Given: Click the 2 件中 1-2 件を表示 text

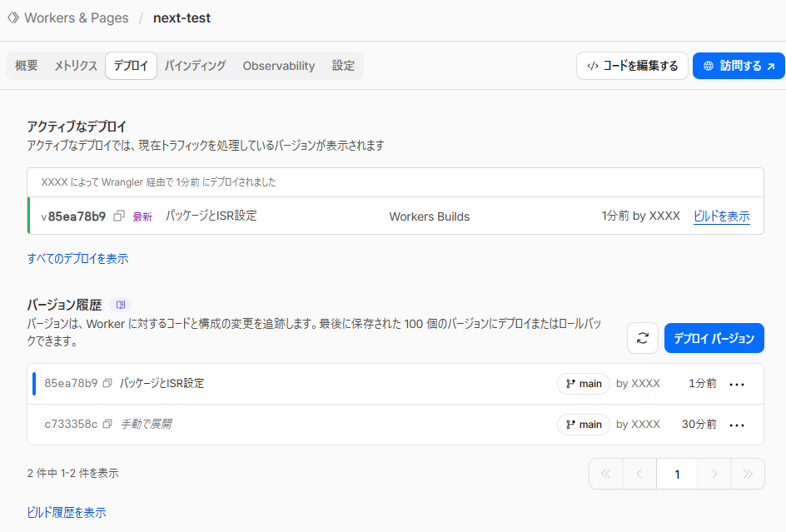Looking at the screenshot, I should click(x=72, y=473).
